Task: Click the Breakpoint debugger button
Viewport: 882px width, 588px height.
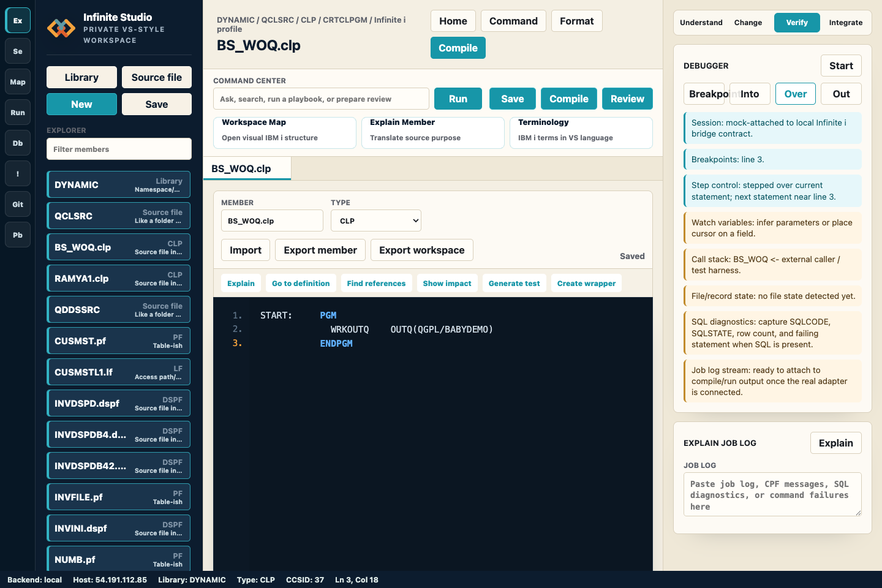Action: (x=704, y=94)
